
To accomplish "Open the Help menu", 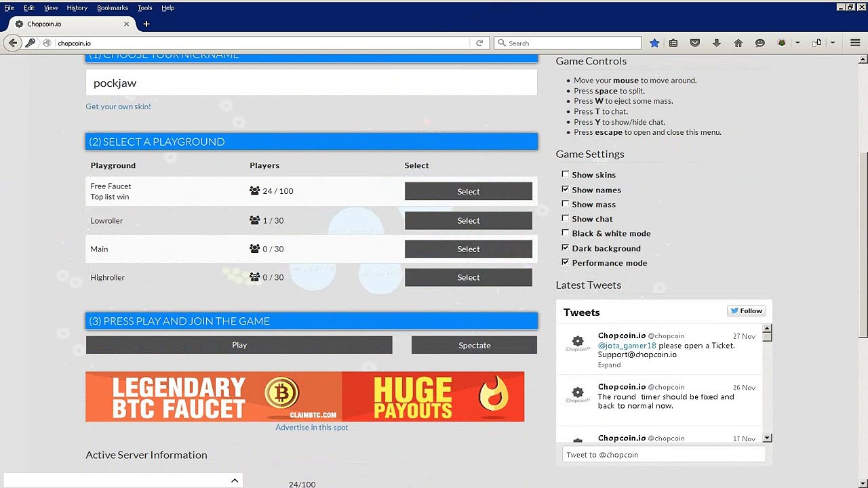I will click(x=168, y=7).
